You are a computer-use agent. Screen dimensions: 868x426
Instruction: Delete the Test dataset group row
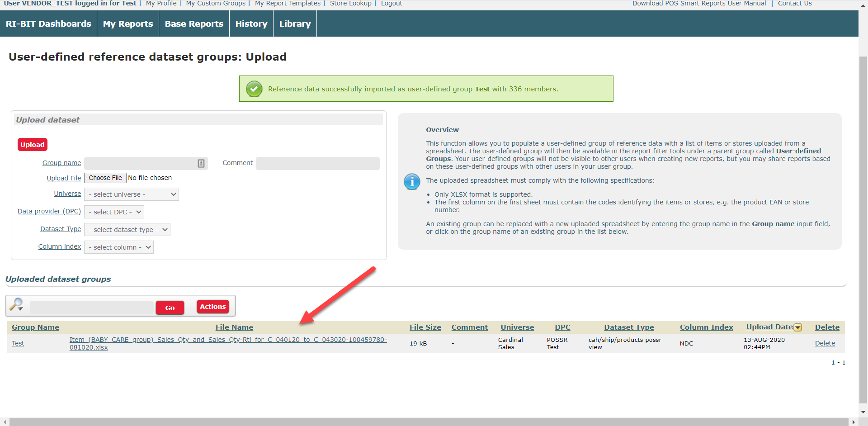(825, 343)
